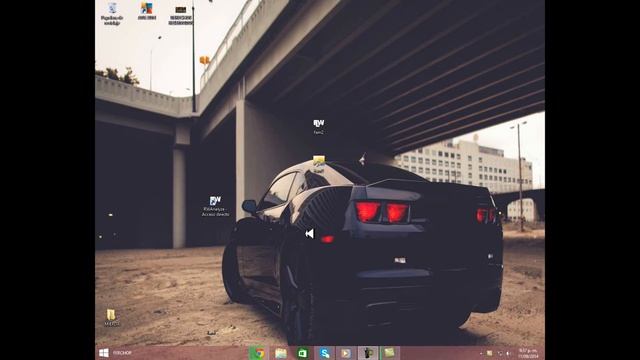The image size is (640, 360).
Task: Open the media player taskbar icon
Action: tap(346, 353)
